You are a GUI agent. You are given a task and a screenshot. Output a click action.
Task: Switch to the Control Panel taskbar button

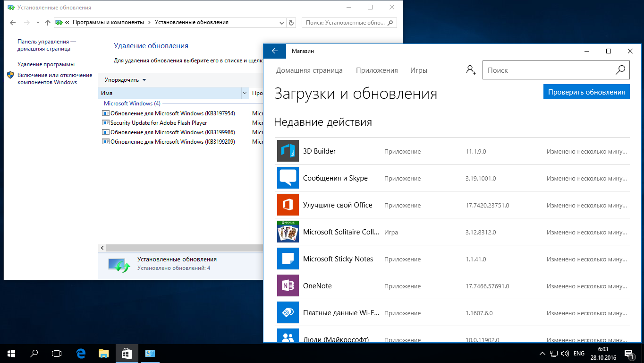tap(150, 353)
